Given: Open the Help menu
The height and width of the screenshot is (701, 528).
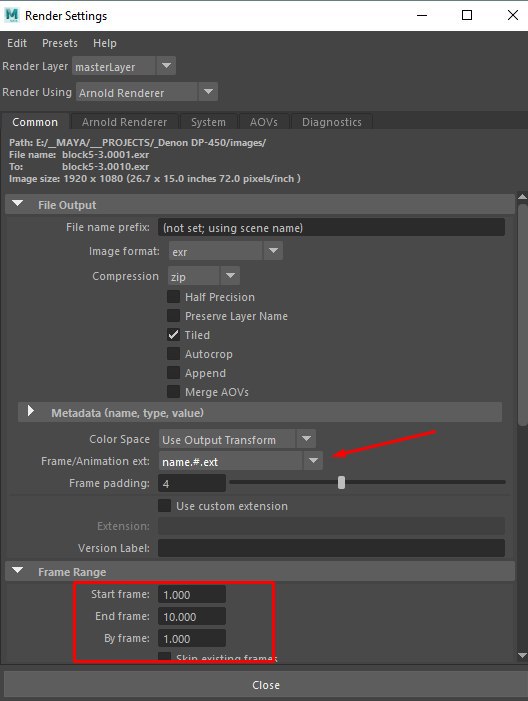Looking at the screenshot, I should (x=105, y=43).
